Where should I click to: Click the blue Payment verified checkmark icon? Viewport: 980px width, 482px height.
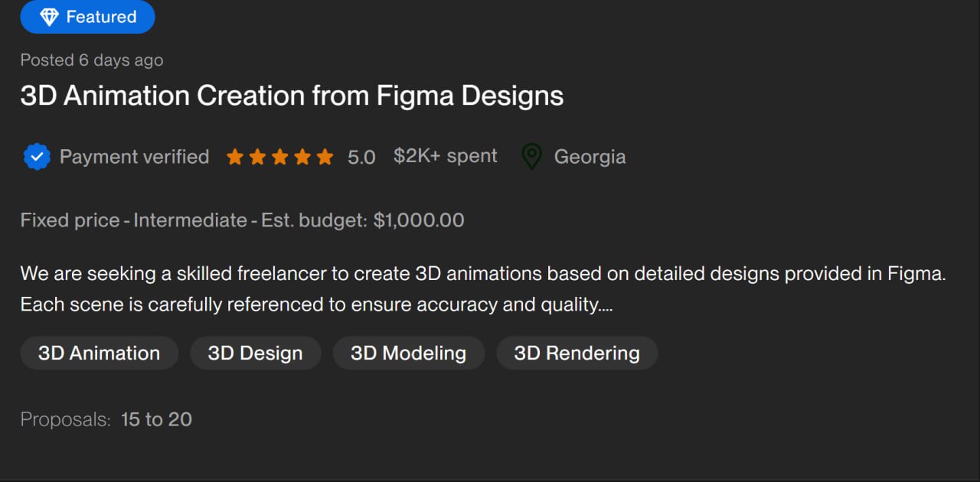[37, 157]
